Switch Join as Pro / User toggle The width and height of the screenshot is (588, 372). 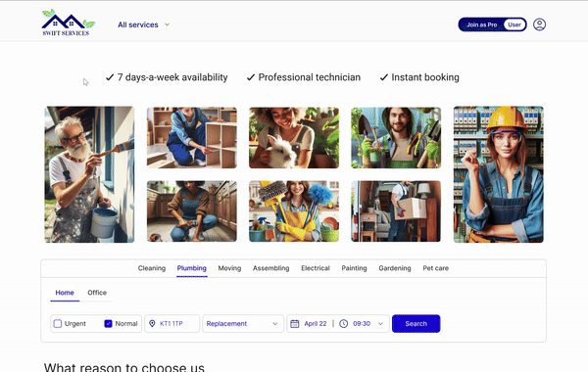tap(492, 24)
